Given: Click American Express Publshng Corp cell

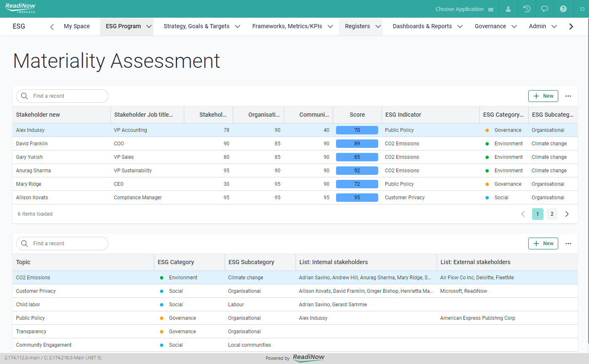Looking at the screenshot, I should (x=478, y=318).
